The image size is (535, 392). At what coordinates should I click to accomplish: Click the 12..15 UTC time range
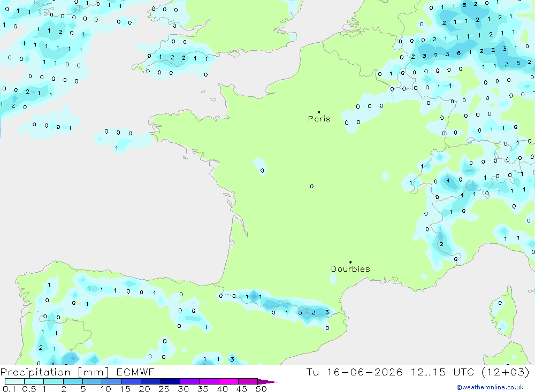pyautogui.click(x=442, y=372)
